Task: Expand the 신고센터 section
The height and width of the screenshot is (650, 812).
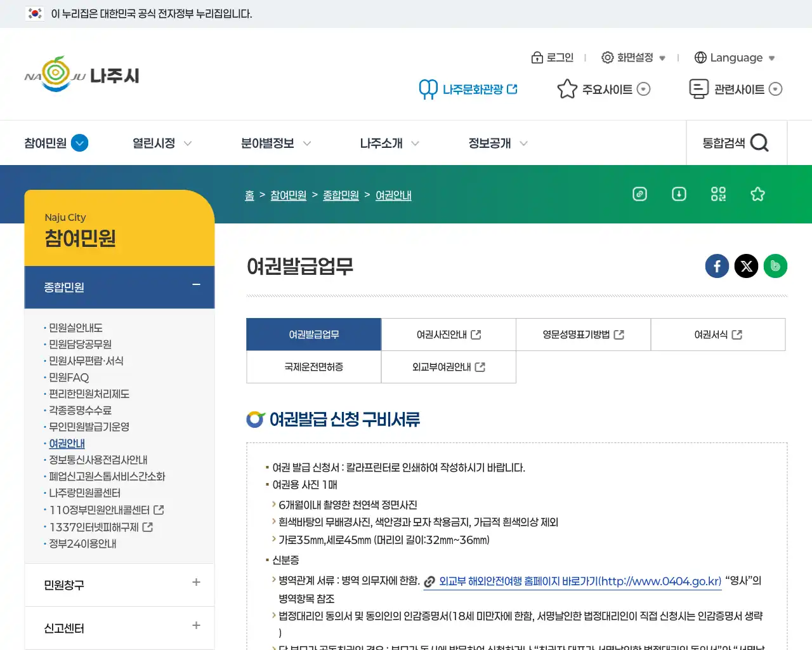Action: [119, 628]
